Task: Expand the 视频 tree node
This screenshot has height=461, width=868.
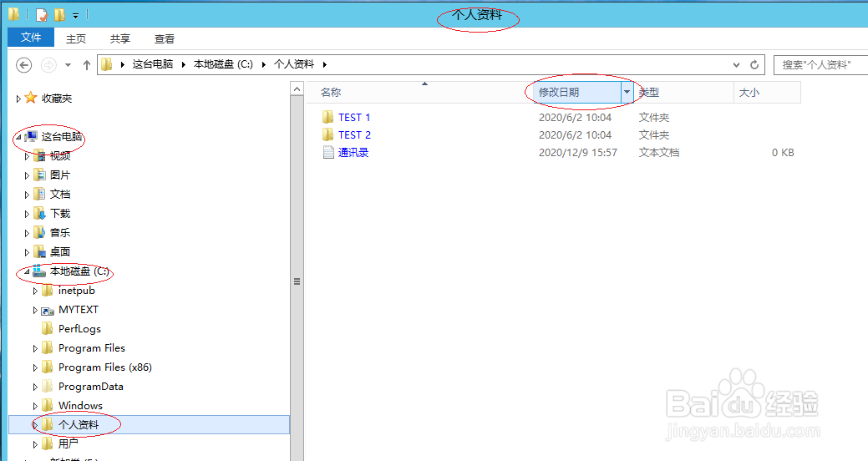Action: pyautogui.click(x=27, y=157)
